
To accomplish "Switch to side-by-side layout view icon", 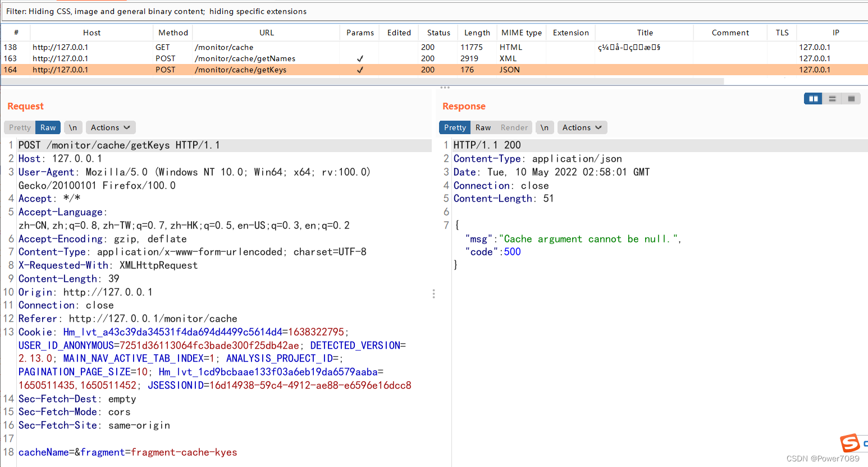I will 813,99.
